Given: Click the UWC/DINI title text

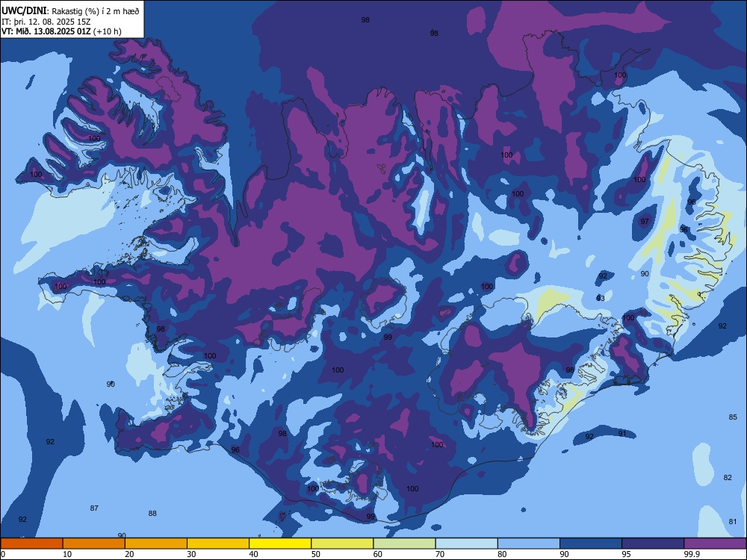Looking at the screenshot, I should click(24, 11).
